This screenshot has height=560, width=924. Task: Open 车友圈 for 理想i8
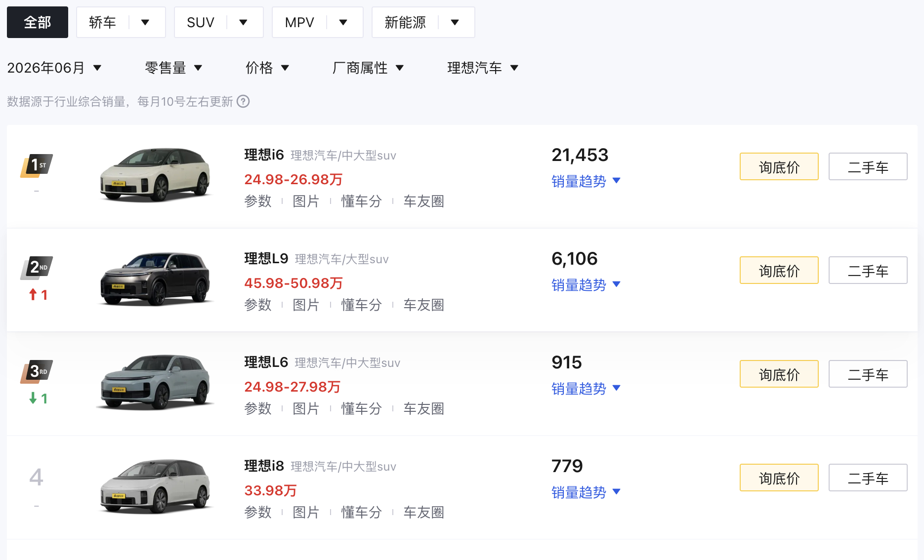(x=423, y=513)
